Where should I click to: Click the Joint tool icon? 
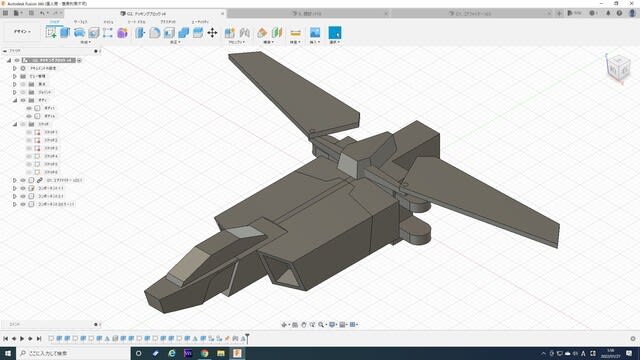244,33
